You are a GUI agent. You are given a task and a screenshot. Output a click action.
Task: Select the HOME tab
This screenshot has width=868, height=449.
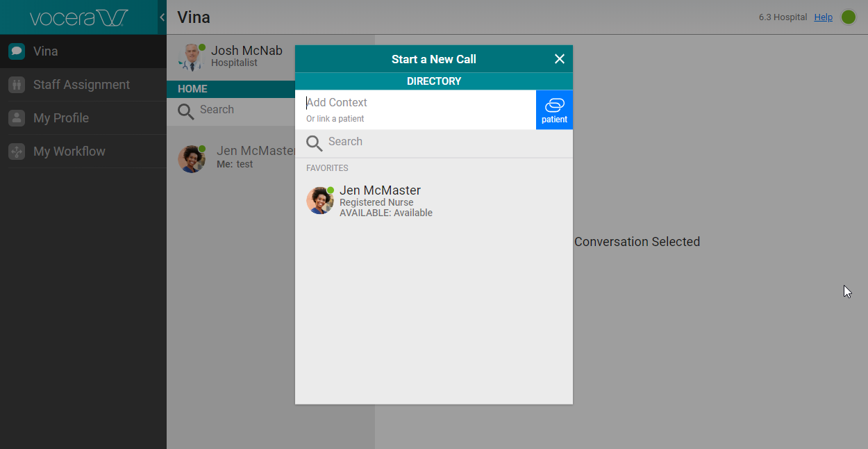point(192,89)
